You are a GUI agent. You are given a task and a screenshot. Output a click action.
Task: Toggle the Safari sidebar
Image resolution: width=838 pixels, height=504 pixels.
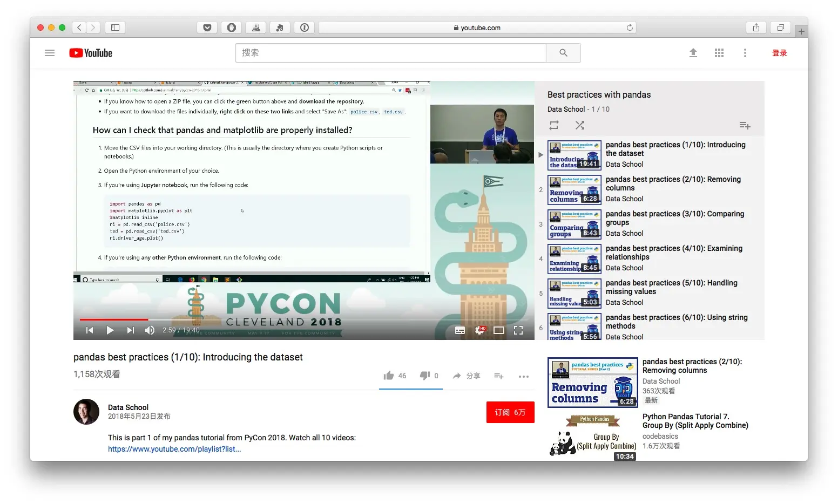coord(115,27)
